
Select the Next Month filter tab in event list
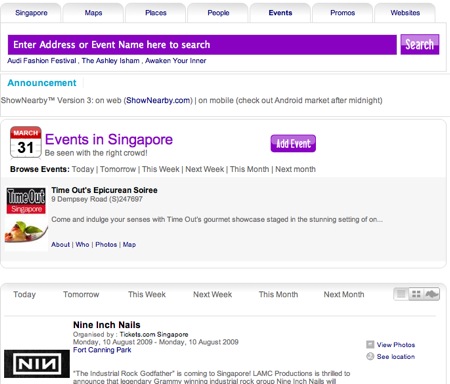(344, 295)
